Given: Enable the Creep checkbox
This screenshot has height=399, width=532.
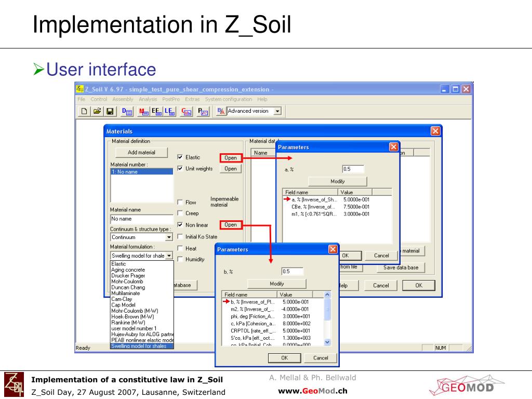Looking at the screenshot, I should click(x=180, y=213).
